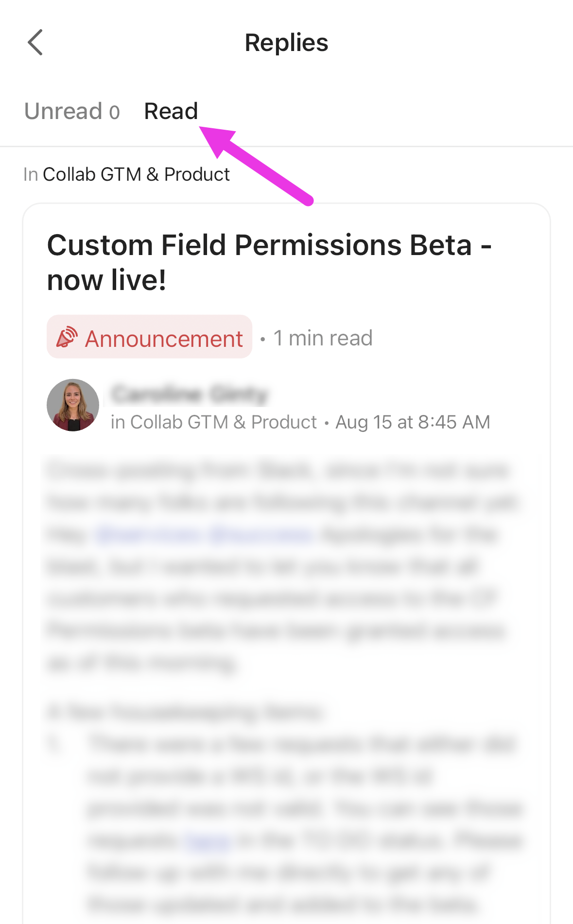This screenshot has height=924, width=573.
Task: Switch to the Unread tab
Action: 63,111
